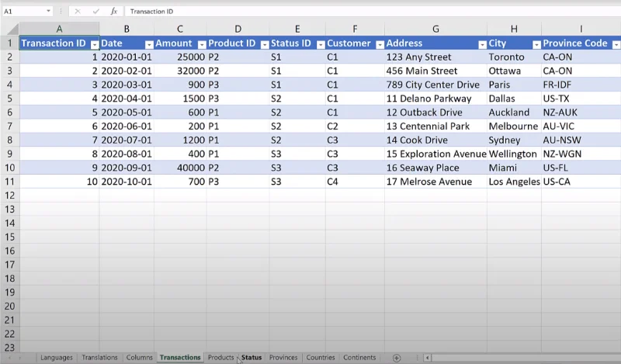Image resolution: width=621 pixels, height=364 pixels.
Task: Select row 1 header
Action: 9,43
